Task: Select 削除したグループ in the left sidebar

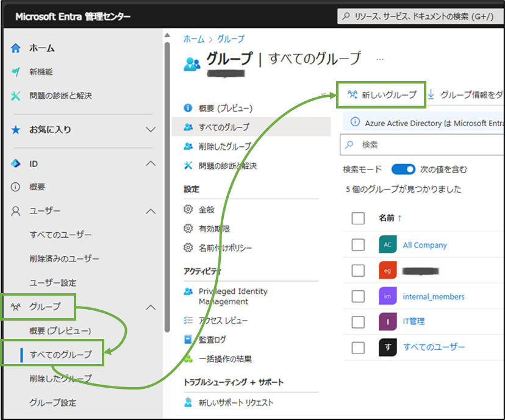Action: 60,379
